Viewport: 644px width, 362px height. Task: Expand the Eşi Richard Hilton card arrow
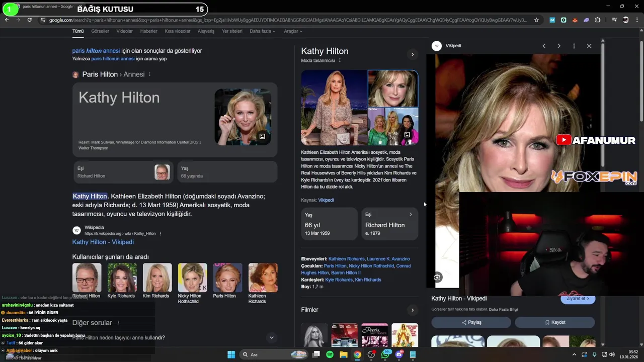click(x=411, y=215)
